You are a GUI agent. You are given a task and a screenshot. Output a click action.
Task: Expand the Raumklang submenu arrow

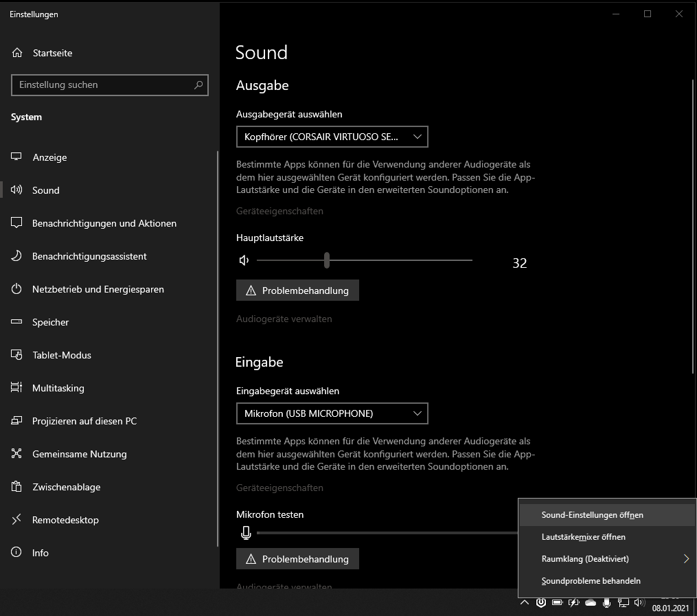685,559
